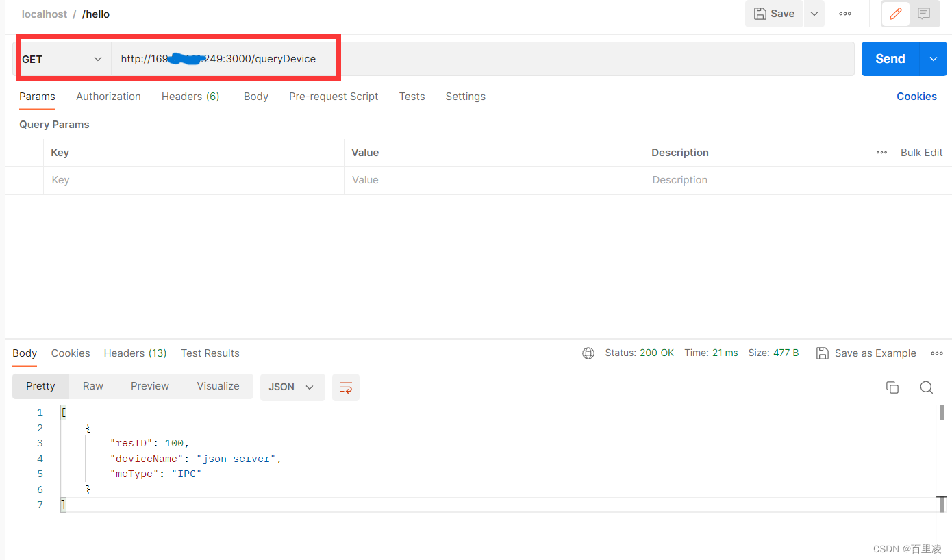The height and width of the screenshot is (560, 952).
Task: Toggle the line wrap icon
Action: coord(346,387)
